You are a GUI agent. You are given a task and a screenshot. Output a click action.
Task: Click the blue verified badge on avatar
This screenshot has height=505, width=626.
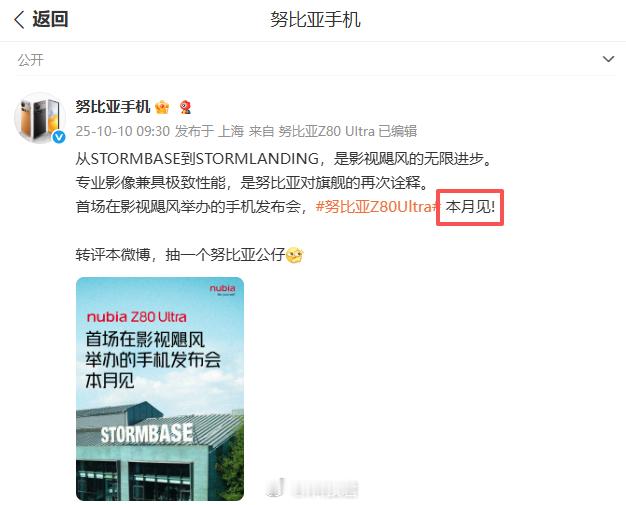coord(59,137)
